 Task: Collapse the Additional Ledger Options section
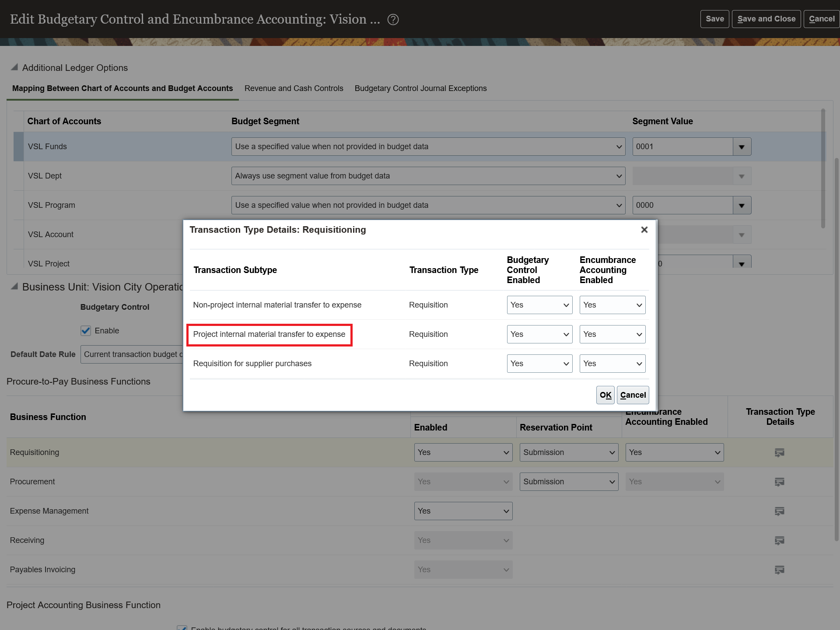[14, 67]
